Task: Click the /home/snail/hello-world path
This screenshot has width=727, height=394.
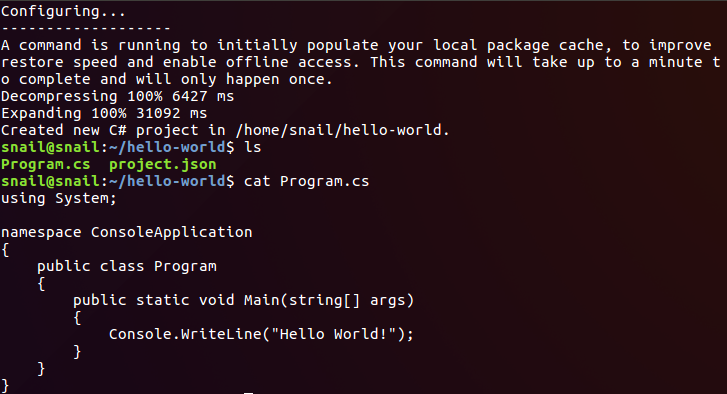Action: 343,130
